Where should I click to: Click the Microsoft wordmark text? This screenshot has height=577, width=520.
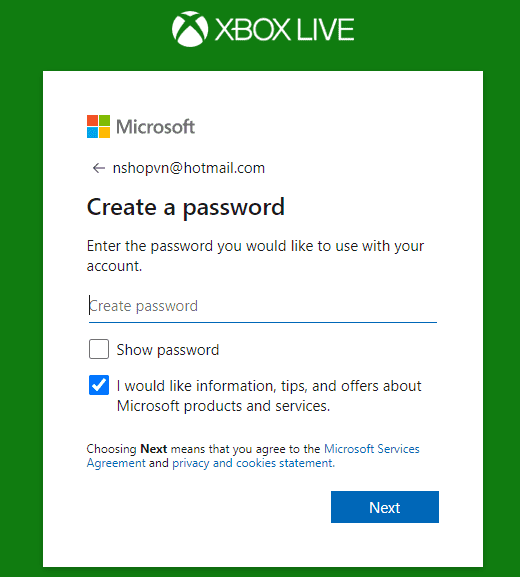(x=155, y=127)
